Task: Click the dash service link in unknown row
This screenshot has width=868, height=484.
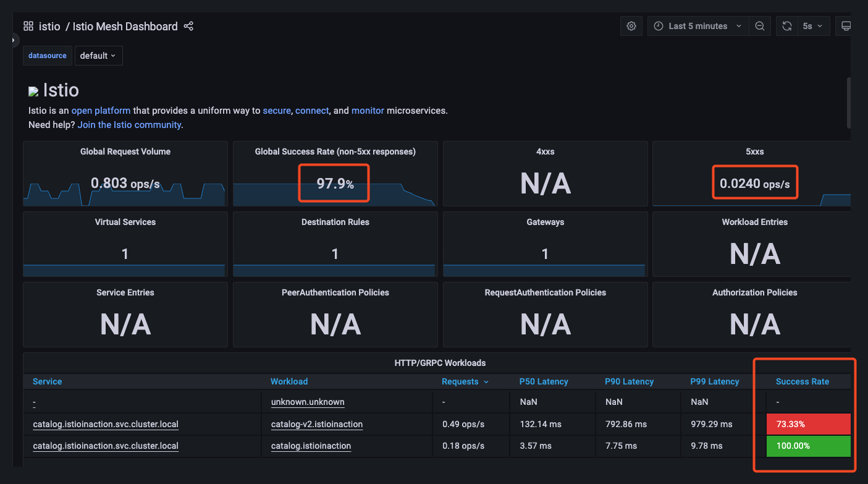Action: (34, 402)
